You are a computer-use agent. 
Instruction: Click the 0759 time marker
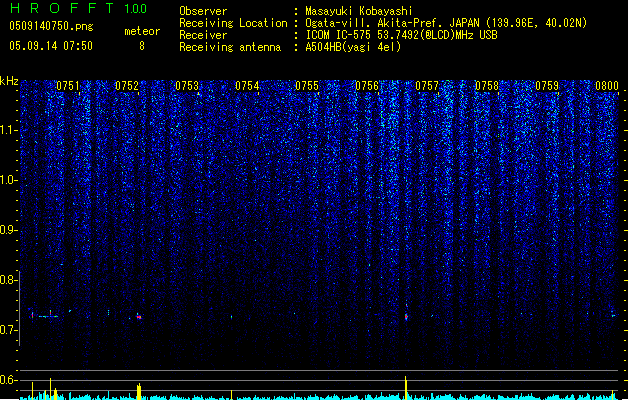pos(547,86)
